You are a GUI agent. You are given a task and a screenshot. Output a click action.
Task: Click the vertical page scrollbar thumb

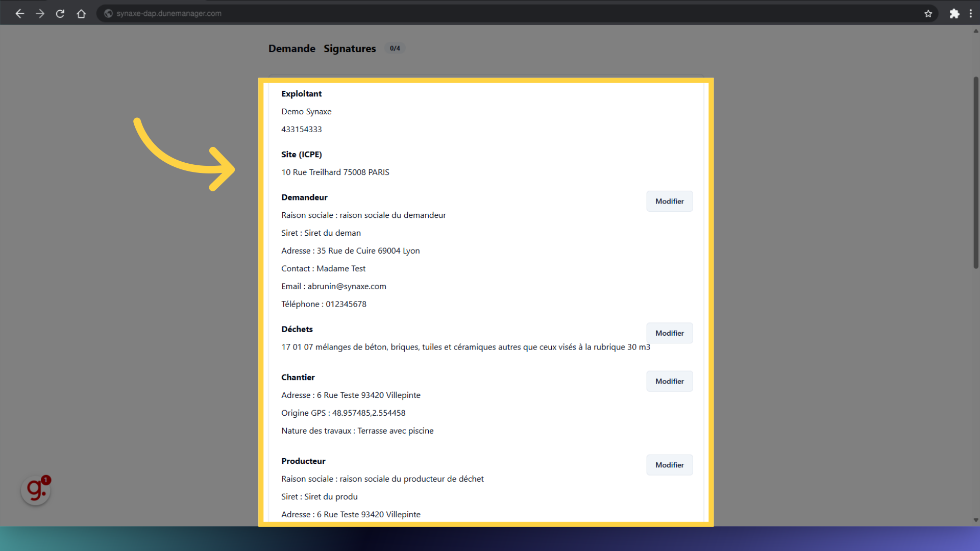975,173
